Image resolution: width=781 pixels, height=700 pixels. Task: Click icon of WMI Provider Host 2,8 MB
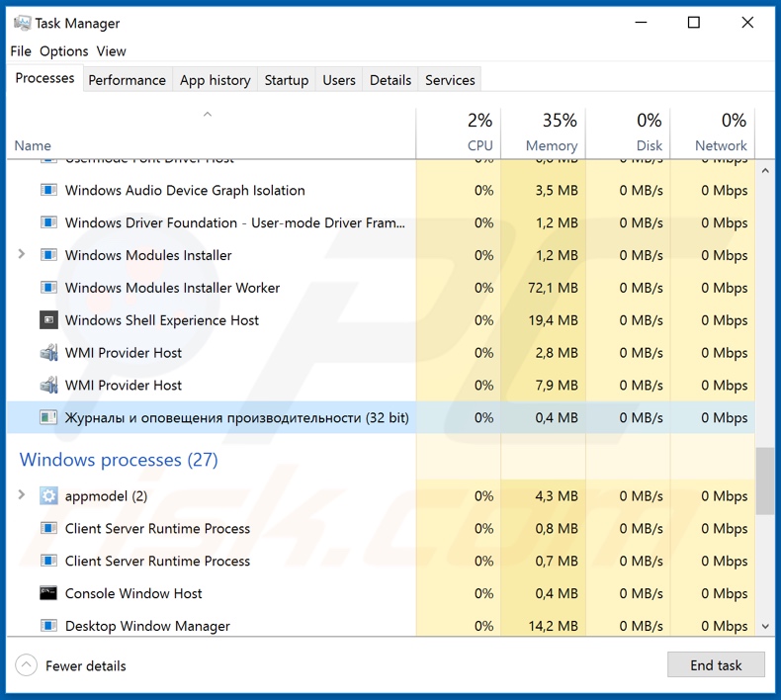(48, 353)
